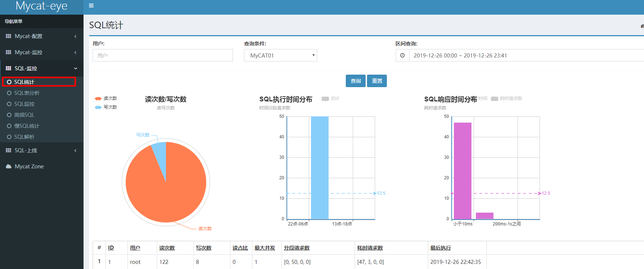Viewport: 644px width, 269px height.
Task: Sort table by 读次数 column header
Action: [167, 248]
